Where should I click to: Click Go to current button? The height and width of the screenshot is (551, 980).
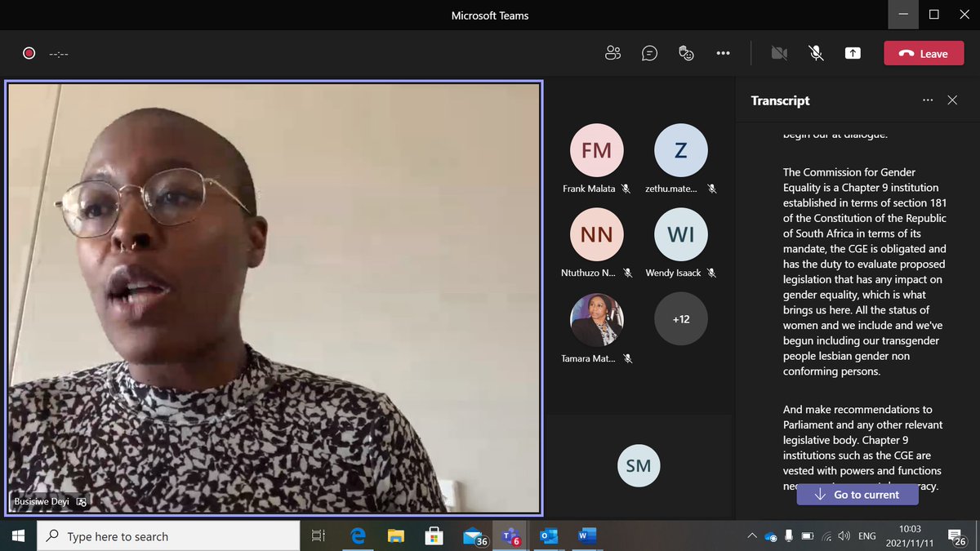click(857, 494)
